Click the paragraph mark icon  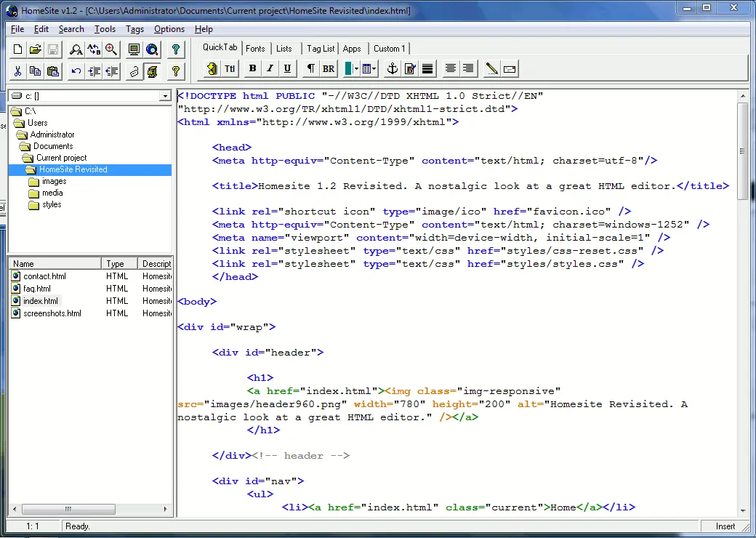311,68
